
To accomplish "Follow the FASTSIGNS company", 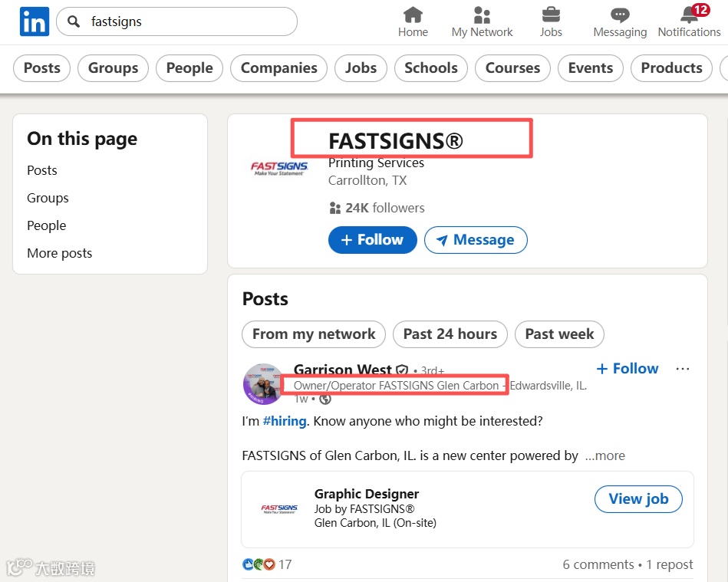I will point(372,240).
